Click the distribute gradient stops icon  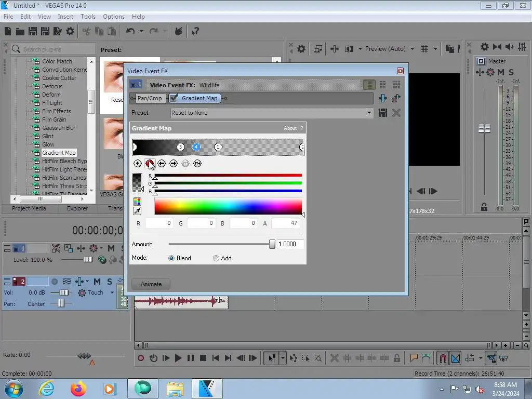(x=197, y=164)
